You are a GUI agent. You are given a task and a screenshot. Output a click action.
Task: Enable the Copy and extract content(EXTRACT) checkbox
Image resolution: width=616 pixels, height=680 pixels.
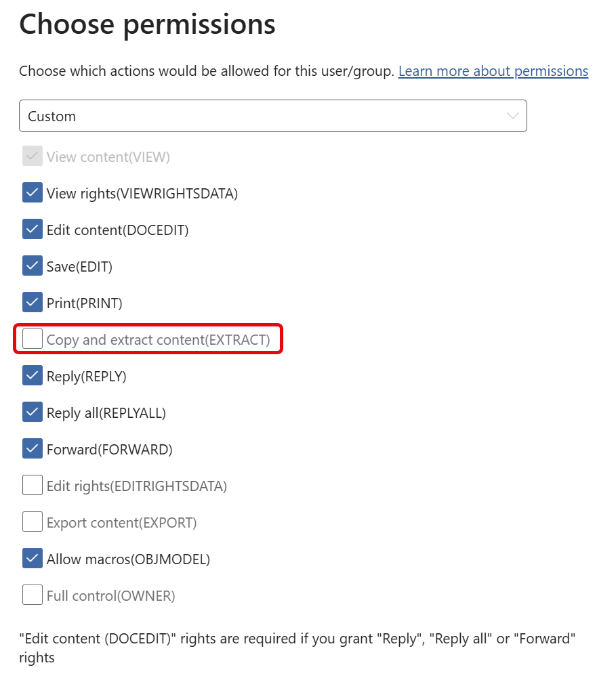[x=32, y=338]
